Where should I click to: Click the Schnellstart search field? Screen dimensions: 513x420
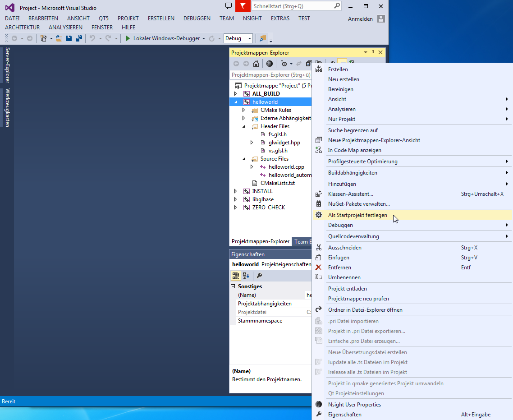(297, 6)
